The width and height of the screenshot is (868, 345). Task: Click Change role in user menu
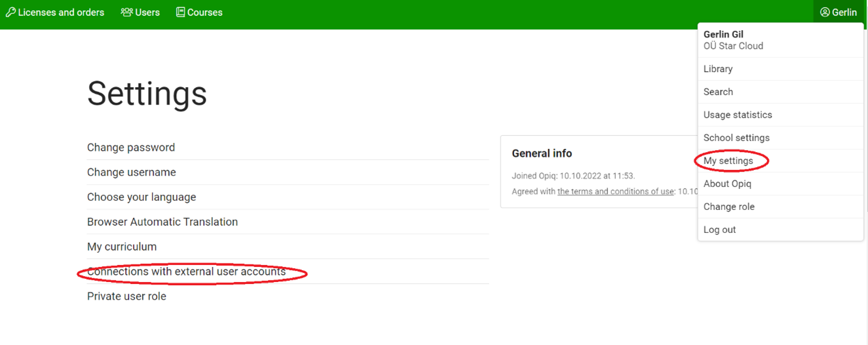pos(729,207)
